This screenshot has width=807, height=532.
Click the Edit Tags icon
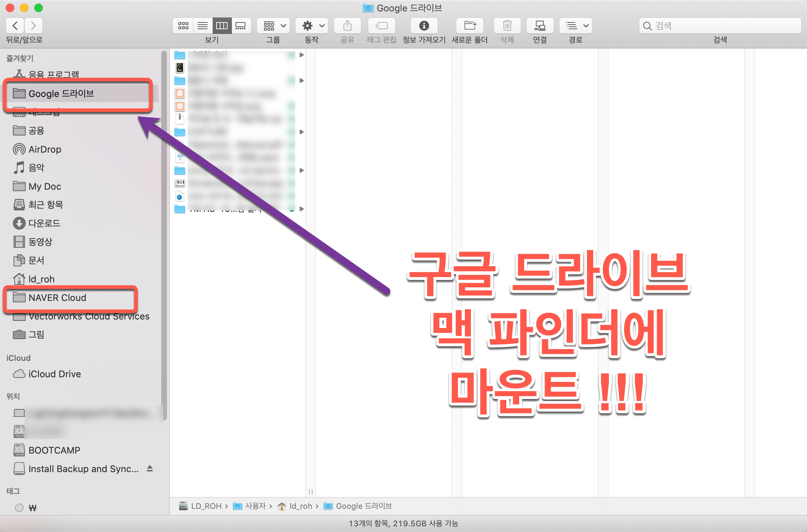pyautogui.click(x=381, y=26)
